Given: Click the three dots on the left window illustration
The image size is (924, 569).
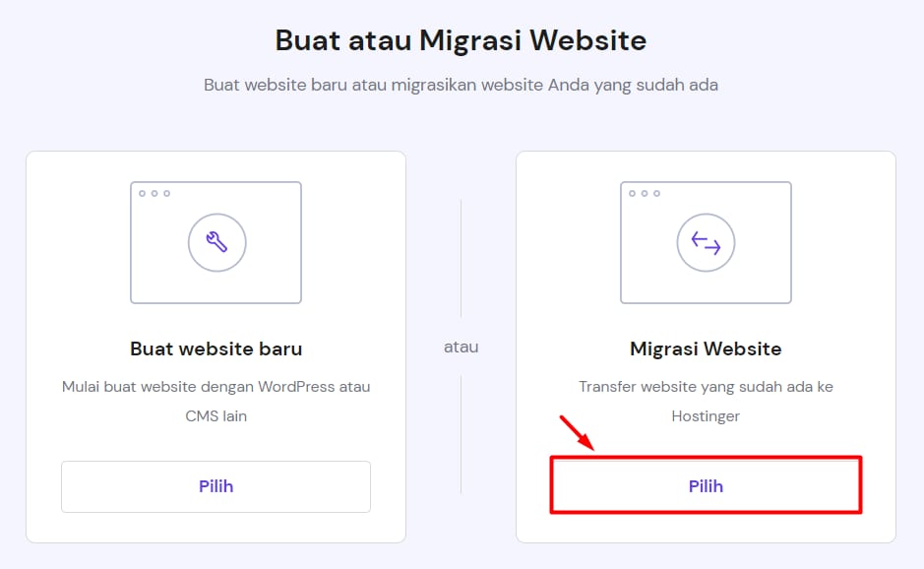Looking at the screenshot, I should 154,193.
